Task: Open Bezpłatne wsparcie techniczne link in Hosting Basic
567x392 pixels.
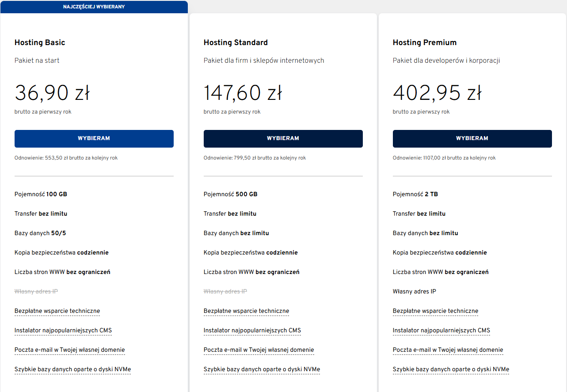Action: pos(57,311)
